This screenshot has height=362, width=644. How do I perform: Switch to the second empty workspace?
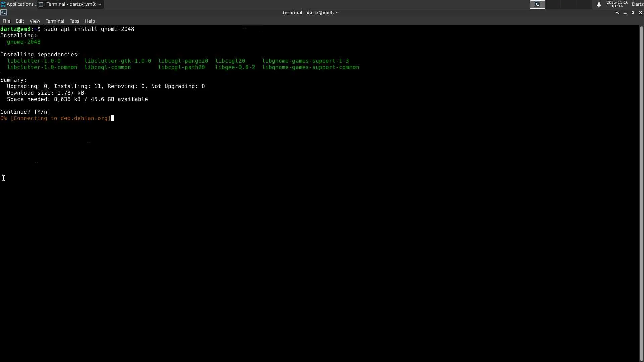(553, 4)
